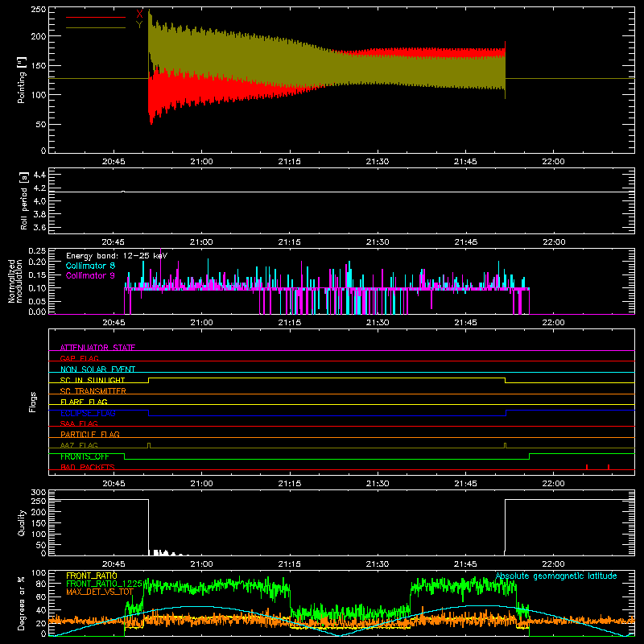Click the PARTICLE_FLAG label
The image size is (644, 644).
(90, 434)
